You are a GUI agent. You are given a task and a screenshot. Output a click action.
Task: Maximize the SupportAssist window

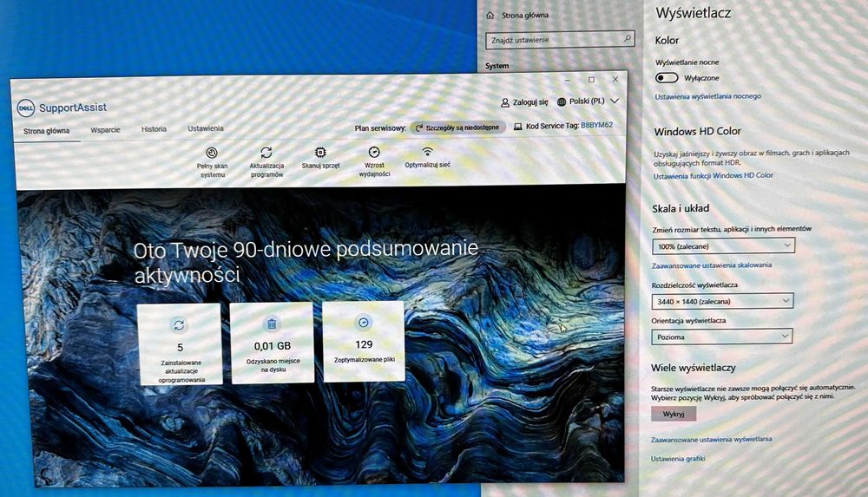click(x=591, y=81)
